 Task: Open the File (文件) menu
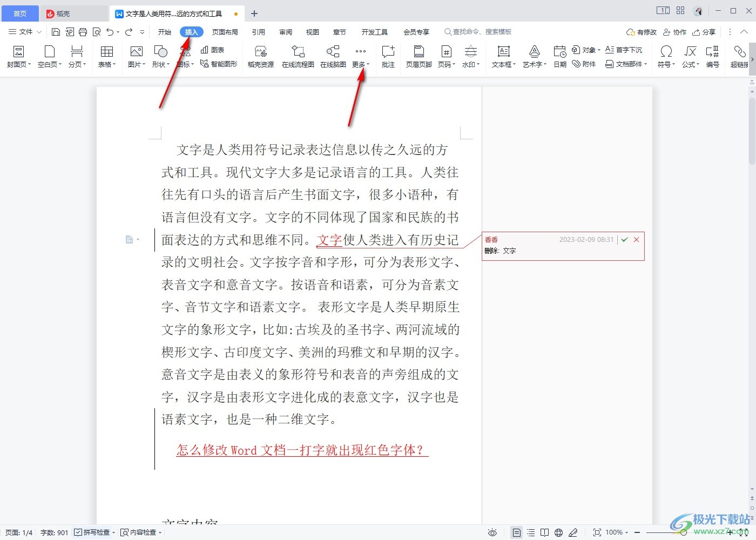(25, 32)
